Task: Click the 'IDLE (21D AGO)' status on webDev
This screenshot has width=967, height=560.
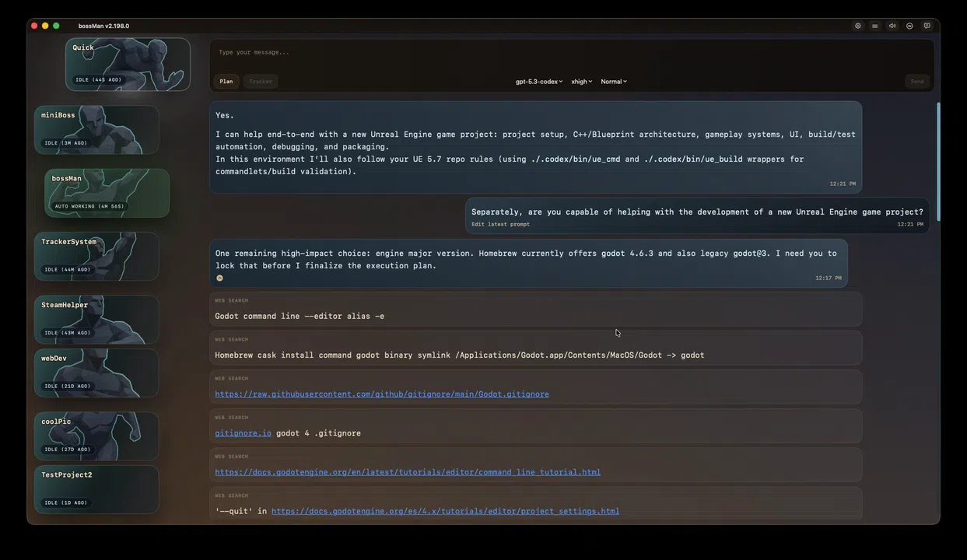Action: pos(67,386)
